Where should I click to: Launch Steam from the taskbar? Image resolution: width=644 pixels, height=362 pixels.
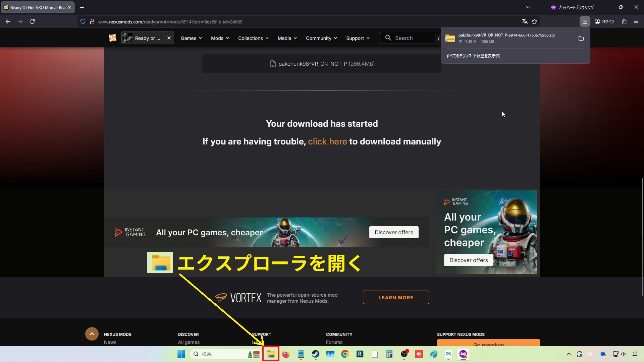(315, 354)
